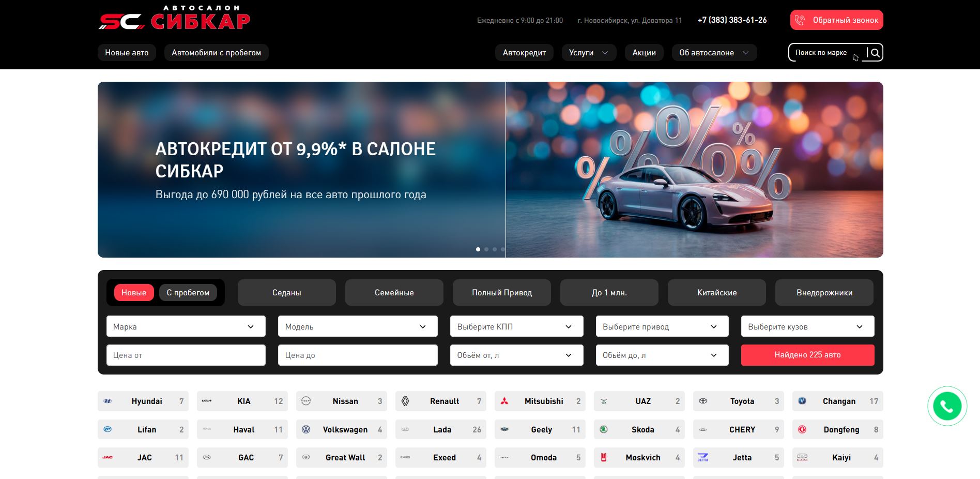Click the magnifier search icon
The width and height of the screenshot is (980, 479).
[x=875, y=52]
